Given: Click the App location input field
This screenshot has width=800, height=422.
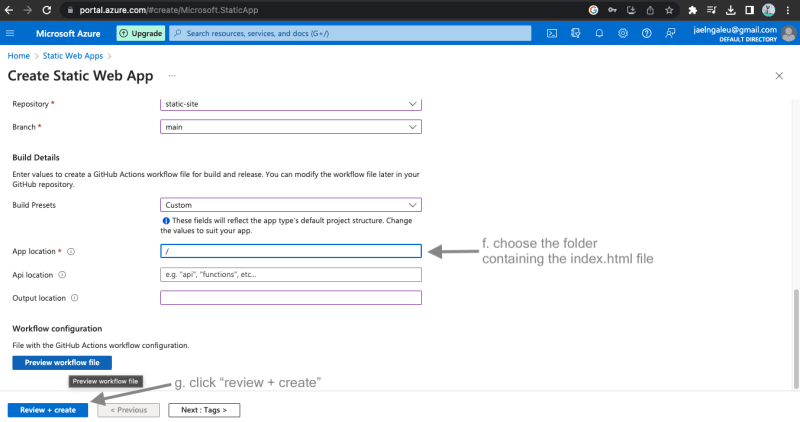Looking at the screenshot, I should pyautogui.click(x=291, y=251).
